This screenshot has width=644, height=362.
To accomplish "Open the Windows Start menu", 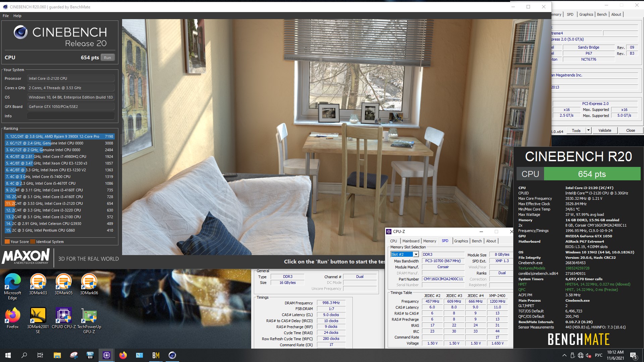I will click(x=8, y=355).
